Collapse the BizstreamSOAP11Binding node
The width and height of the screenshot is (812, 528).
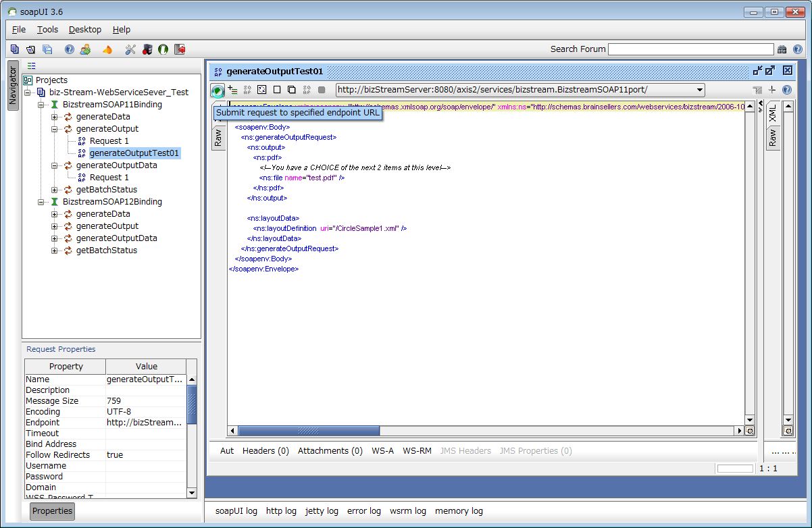41,104
